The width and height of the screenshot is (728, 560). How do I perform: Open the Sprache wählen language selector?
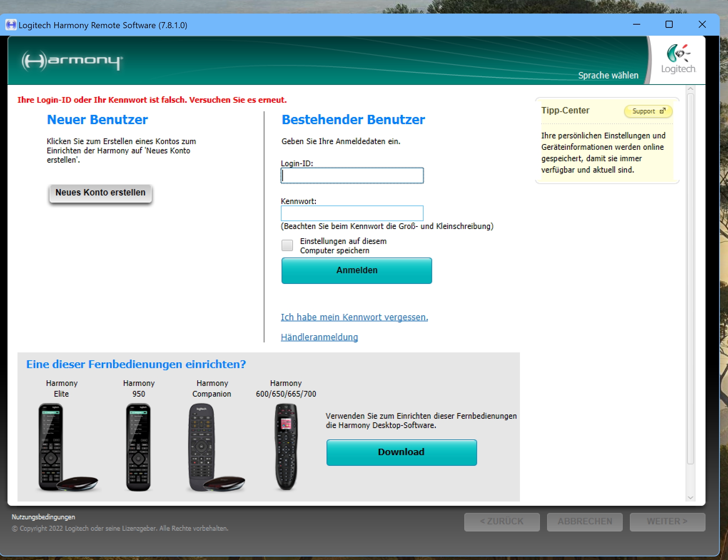coord(608,76)
